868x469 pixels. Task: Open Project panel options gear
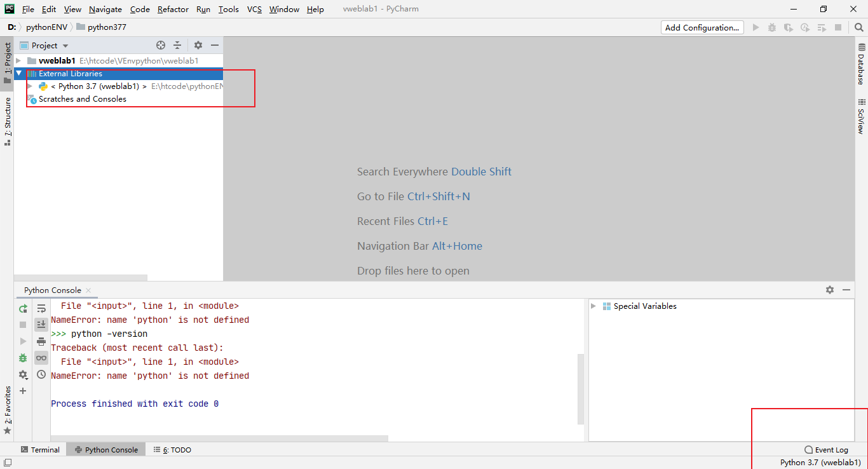[198, 45]
